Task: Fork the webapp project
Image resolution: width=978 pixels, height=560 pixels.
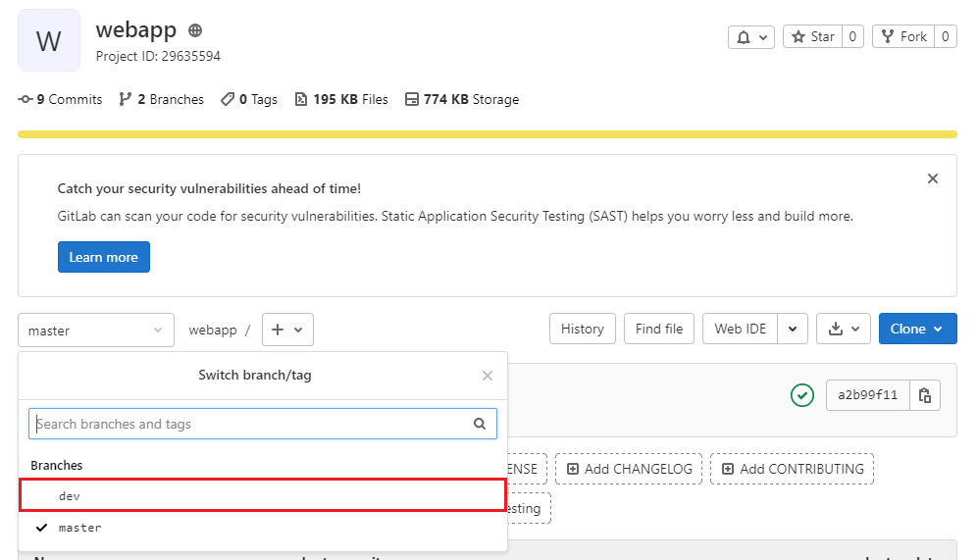Action: pyautogui.click(x=903, y=37)
